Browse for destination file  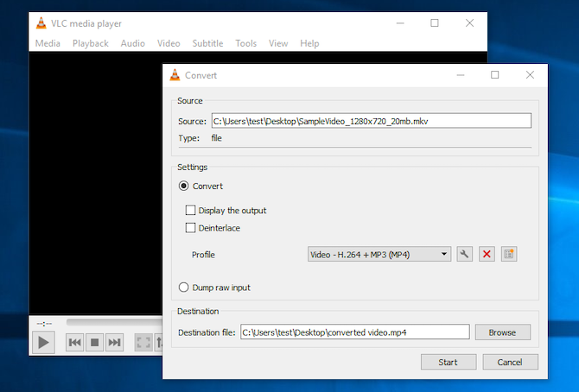[x=503, y=332]
